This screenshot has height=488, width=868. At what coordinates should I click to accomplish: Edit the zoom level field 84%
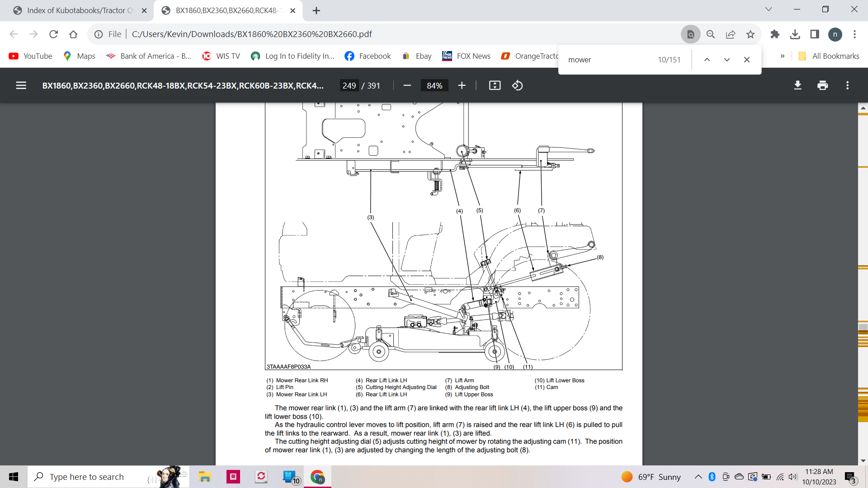tap(434, 85)
